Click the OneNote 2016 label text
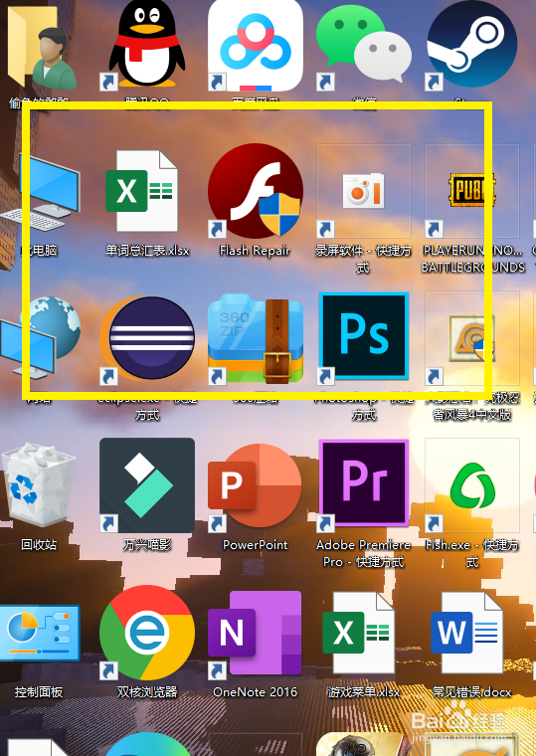Image resolution: width=536 pixels, height=756 pixels. tap(255, 692)
